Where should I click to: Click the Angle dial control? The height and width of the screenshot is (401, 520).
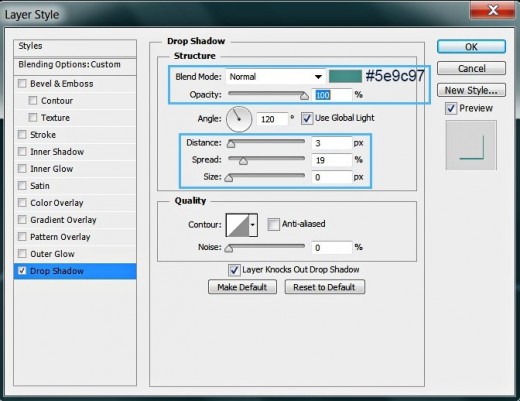tap(239, 119)
